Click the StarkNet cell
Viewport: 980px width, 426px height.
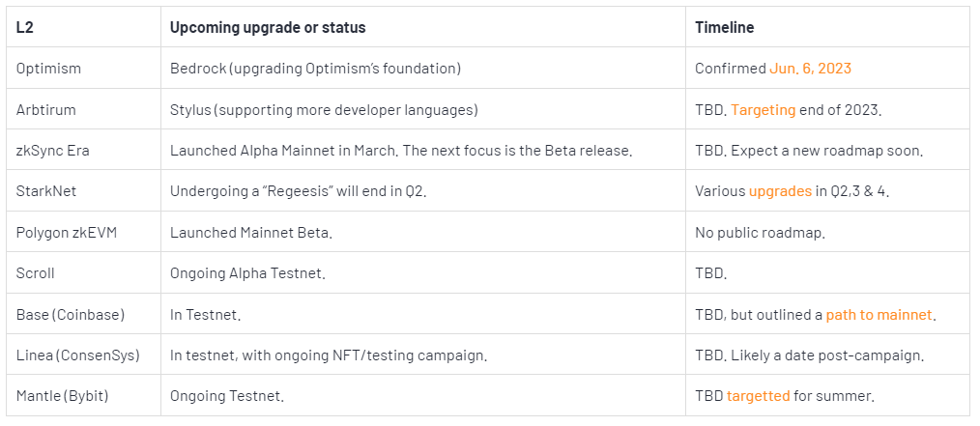pos(84,191)
